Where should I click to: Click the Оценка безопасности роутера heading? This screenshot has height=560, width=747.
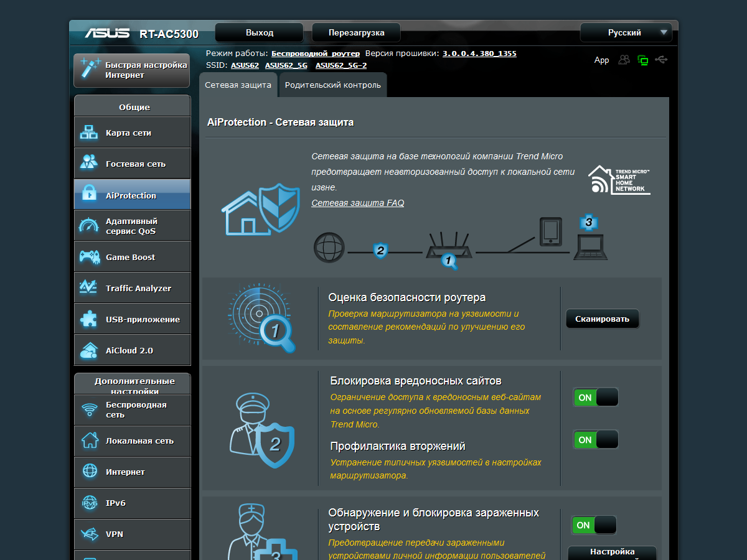pyautogui.click(x=407, y=297)
